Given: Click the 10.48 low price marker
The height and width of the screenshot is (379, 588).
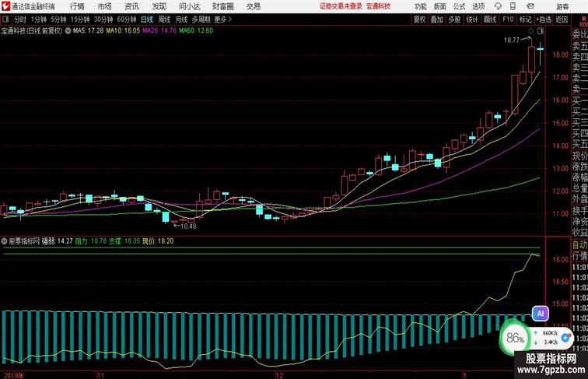Looking at the screenshot, I should 188,226.
